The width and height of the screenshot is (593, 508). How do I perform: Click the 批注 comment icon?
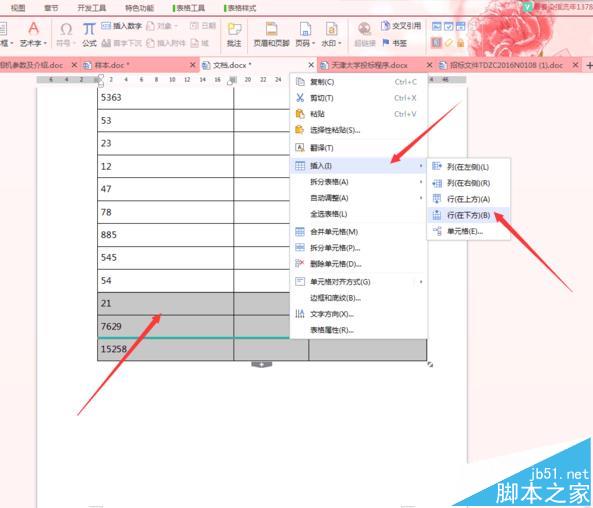click(234, 29)
